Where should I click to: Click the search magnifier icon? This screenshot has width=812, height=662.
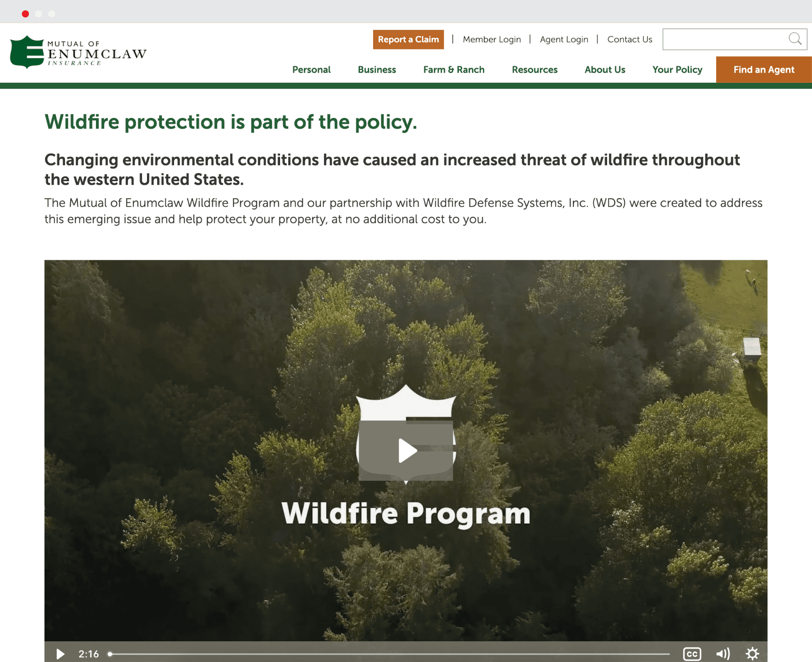[795, 39]
